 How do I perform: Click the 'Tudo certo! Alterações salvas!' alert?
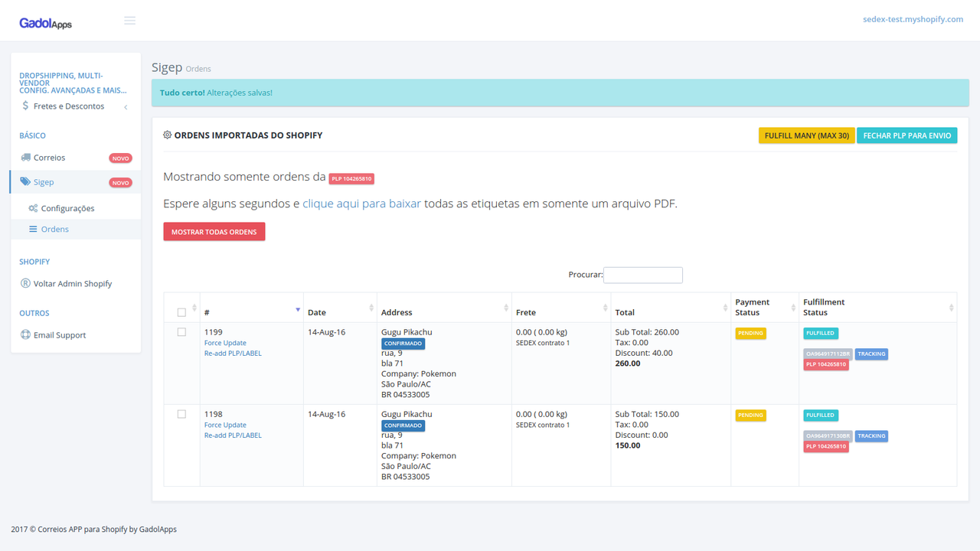pyautogui.click(x=562, y=93)
